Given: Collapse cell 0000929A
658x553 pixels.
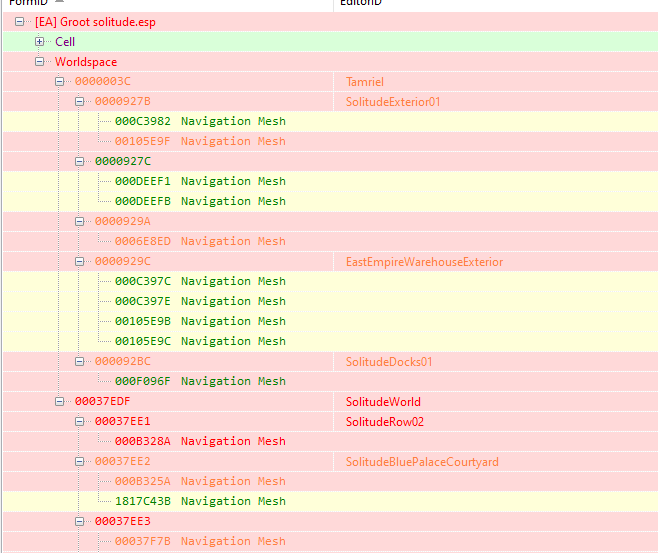Looking at the screenshot, I should (x=79, y=222).
